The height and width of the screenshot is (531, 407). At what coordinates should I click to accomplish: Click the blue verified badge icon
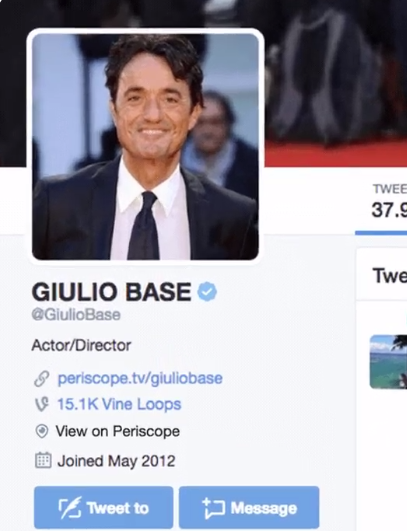tap(207, 292)
